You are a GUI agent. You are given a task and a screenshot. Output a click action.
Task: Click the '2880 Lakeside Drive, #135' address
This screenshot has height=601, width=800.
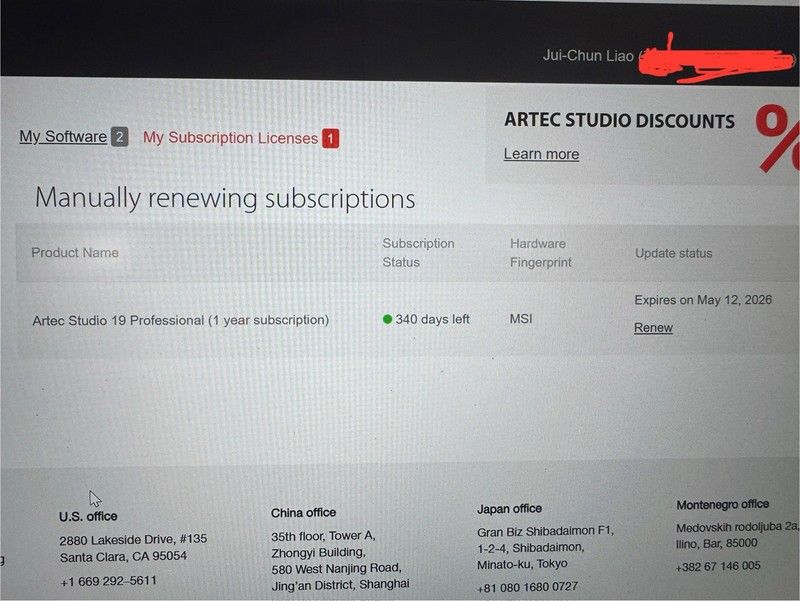pos(133,539)
